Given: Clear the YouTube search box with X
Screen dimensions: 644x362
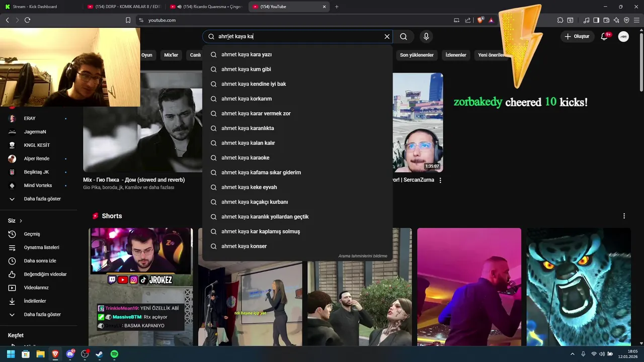Looking at the screenshot, I should (x=387, y=37).
